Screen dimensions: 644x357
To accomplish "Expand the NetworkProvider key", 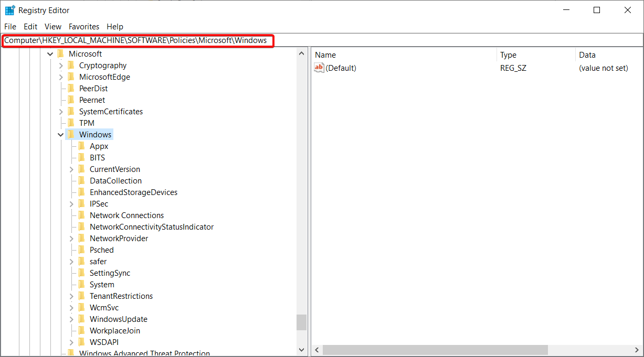I will click(71, 239).
